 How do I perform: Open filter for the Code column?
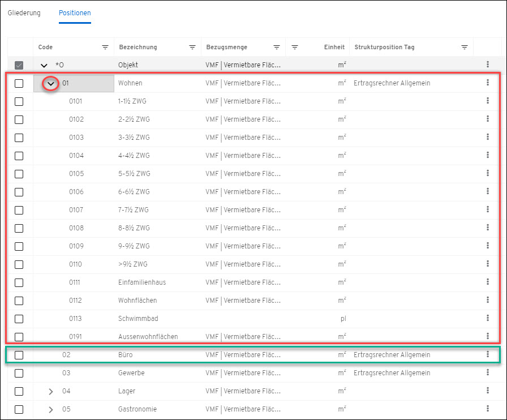point(105,47)
